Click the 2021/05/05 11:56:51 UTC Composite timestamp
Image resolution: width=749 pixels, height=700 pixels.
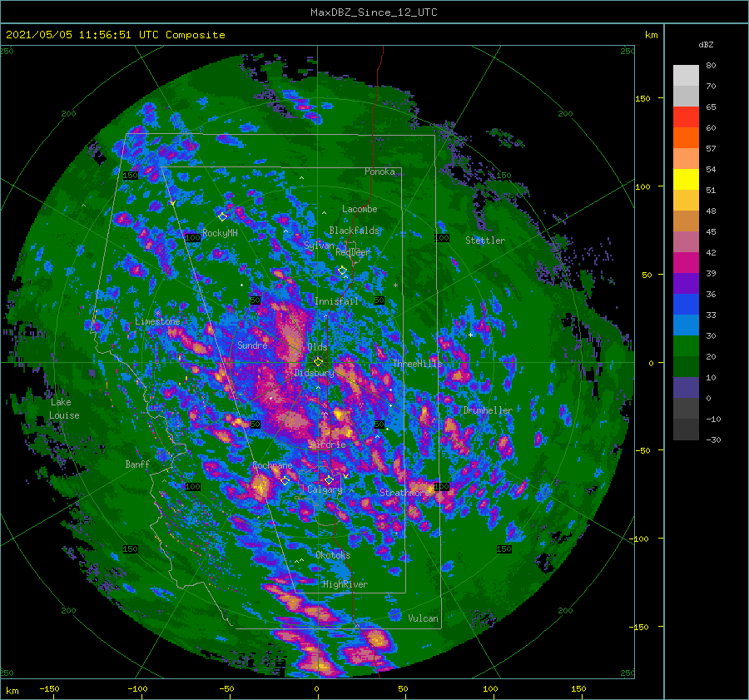point(115,35)
